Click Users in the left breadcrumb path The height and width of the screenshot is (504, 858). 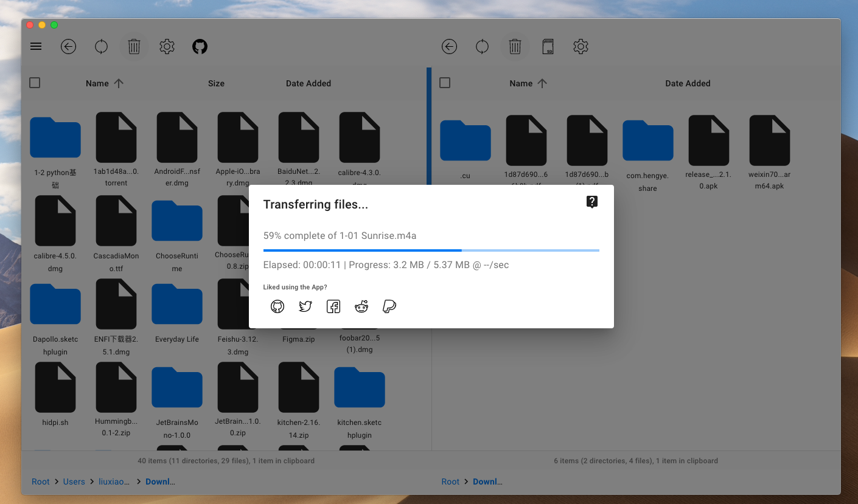click(74, 482)
